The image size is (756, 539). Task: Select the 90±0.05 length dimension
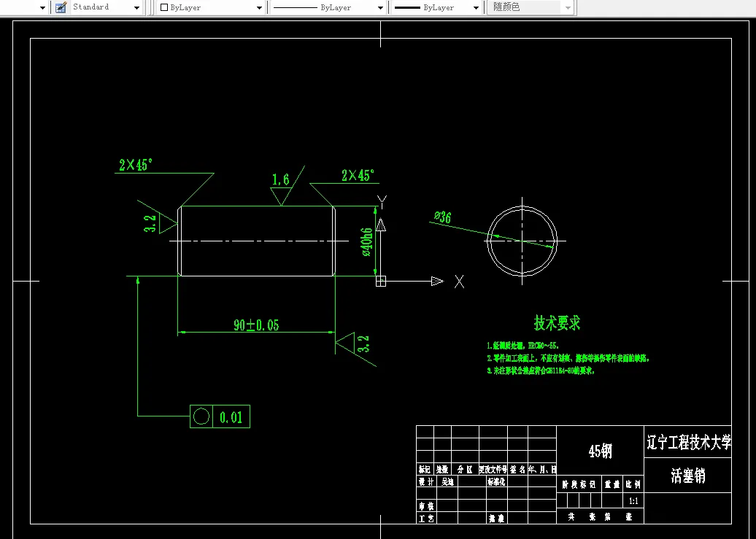click(x=256, y=325)
